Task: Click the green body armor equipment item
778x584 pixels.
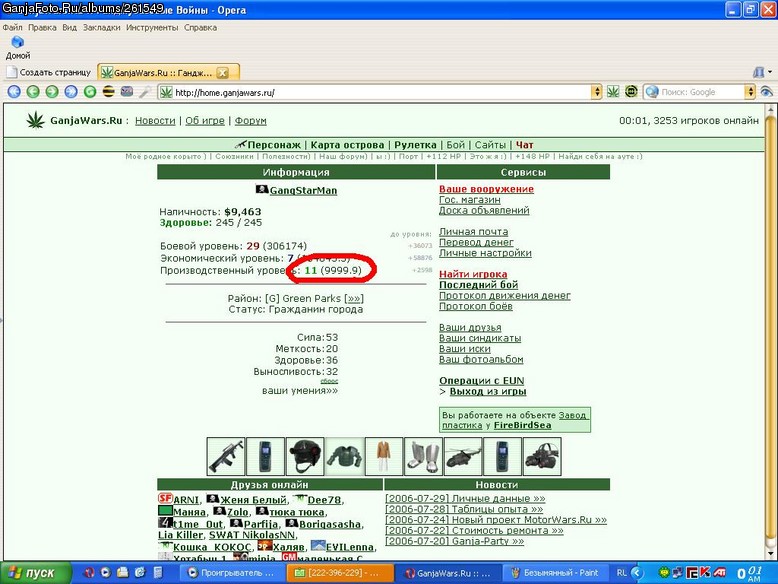Action: (344, 456)
